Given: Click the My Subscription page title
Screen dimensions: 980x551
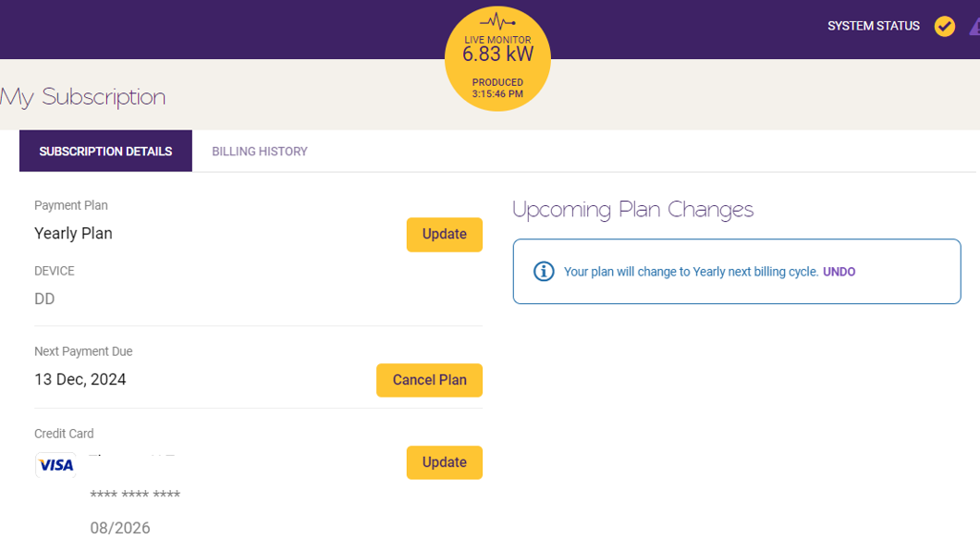Looking at the screenshot, I should [84, 96].
